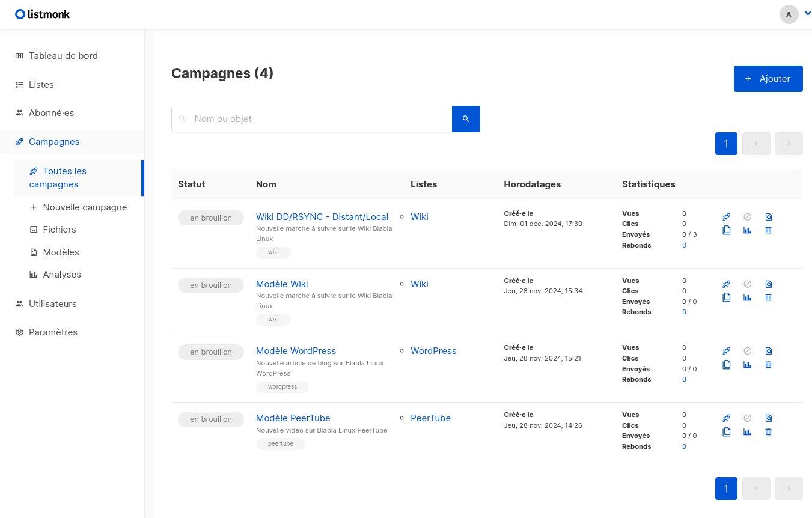Click the Statut column header
812x518 pixels.
(x=192, y=184)
